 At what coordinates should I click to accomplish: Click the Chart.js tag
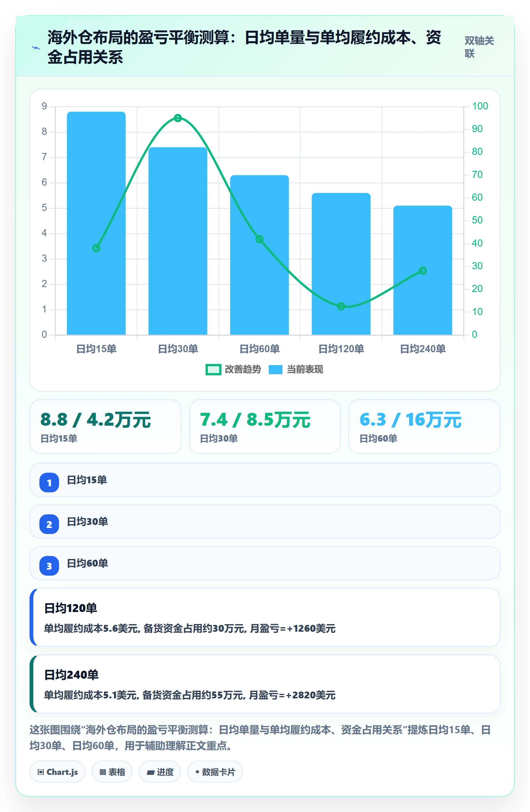tap(58, 771)
